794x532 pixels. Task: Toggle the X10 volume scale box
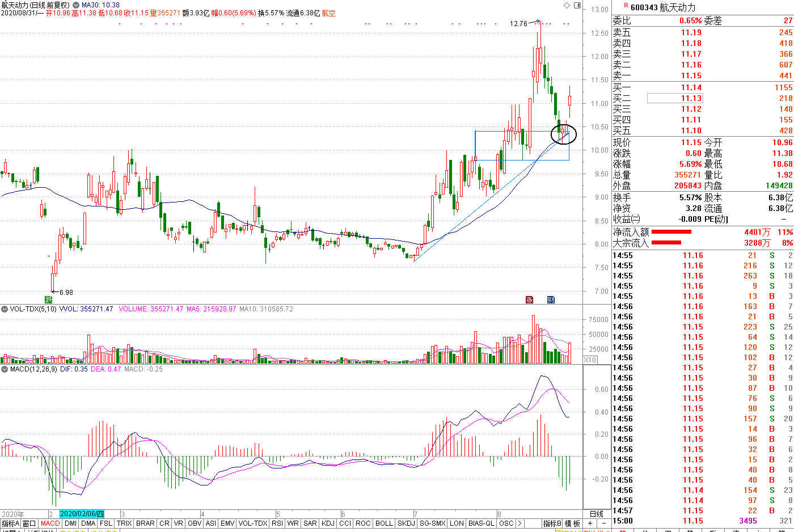pos(590,360)
